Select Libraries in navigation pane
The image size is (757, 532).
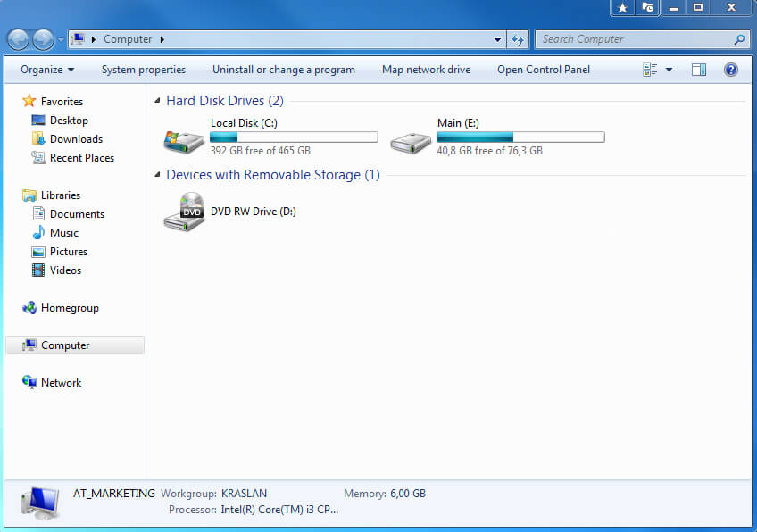(61, 195)
